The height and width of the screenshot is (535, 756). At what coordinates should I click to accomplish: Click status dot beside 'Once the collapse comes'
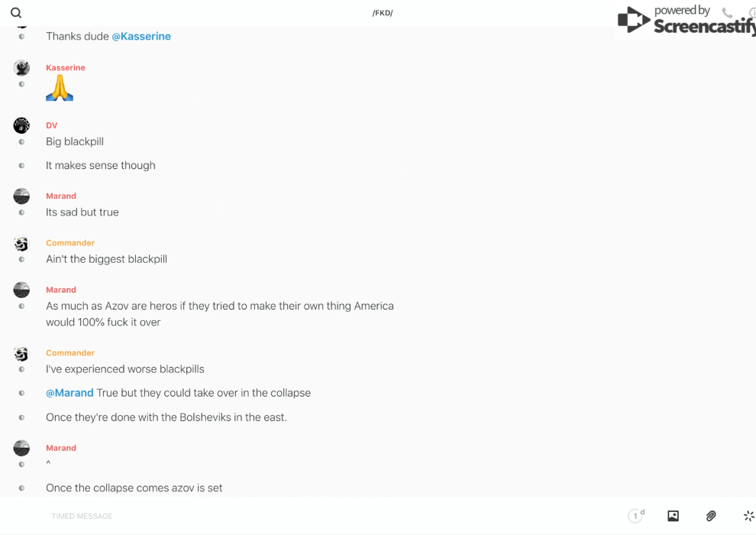point(21,488)
